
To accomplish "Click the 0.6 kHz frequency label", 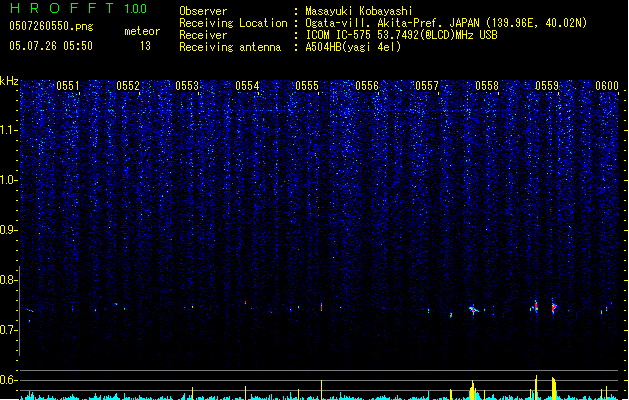I will tap(9, 380).
